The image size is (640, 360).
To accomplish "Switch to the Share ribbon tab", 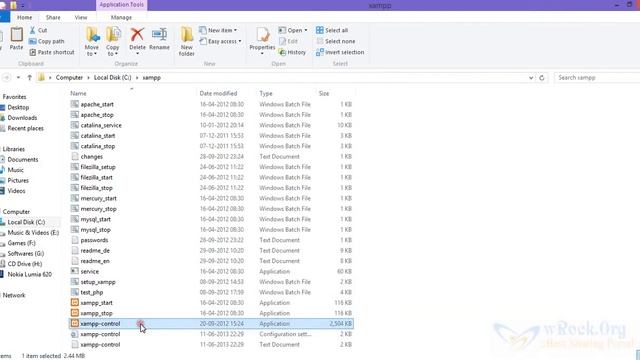I will point(53,18).
